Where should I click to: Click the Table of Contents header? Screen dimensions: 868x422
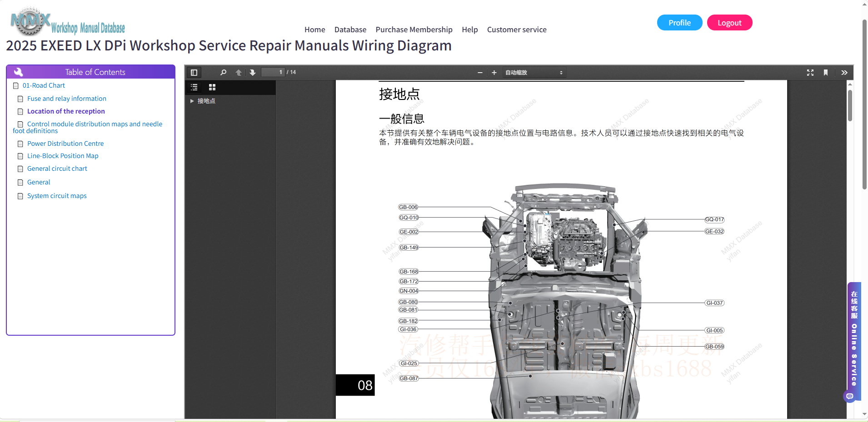click(x=90, y=72)
